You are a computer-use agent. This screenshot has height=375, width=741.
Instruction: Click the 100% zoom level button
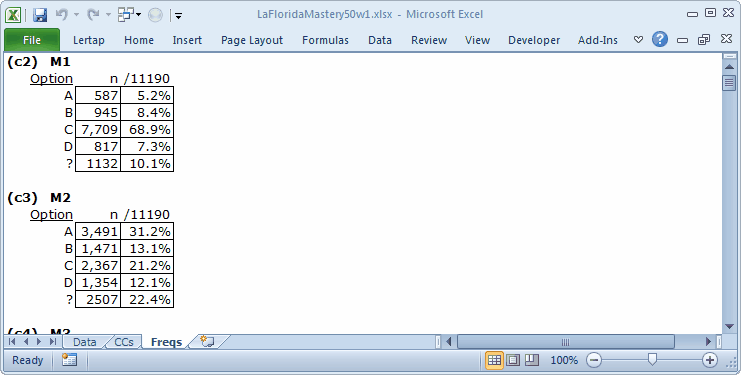(x=564, y=360)
